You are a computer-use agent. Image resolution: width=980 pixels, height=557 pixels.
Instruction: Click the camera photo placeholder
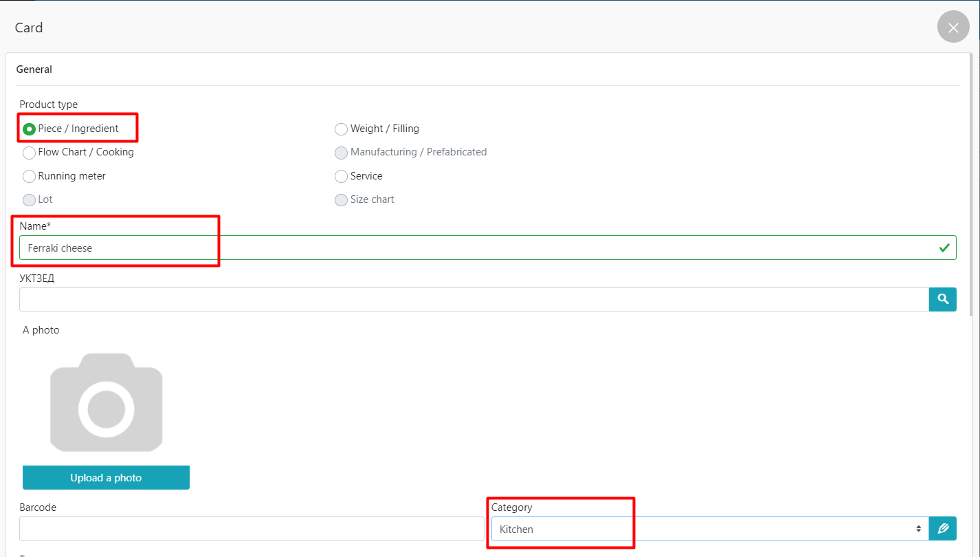click(106, 402)
